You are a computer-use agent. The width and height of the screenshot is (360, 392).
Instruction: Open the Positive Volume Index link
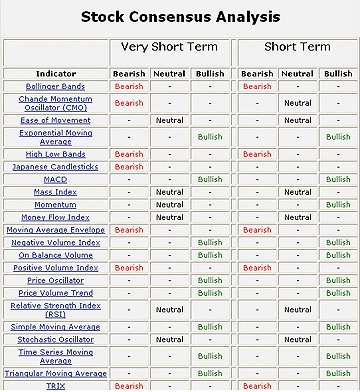click(55, 268)
